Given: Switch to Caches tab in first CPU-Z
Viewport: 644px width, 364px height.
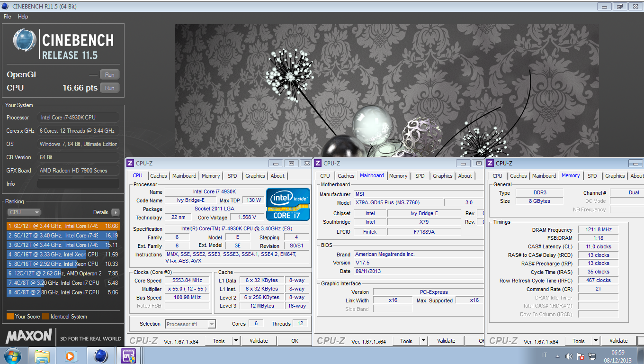Looking at the screenshot, I should [159, 176].
